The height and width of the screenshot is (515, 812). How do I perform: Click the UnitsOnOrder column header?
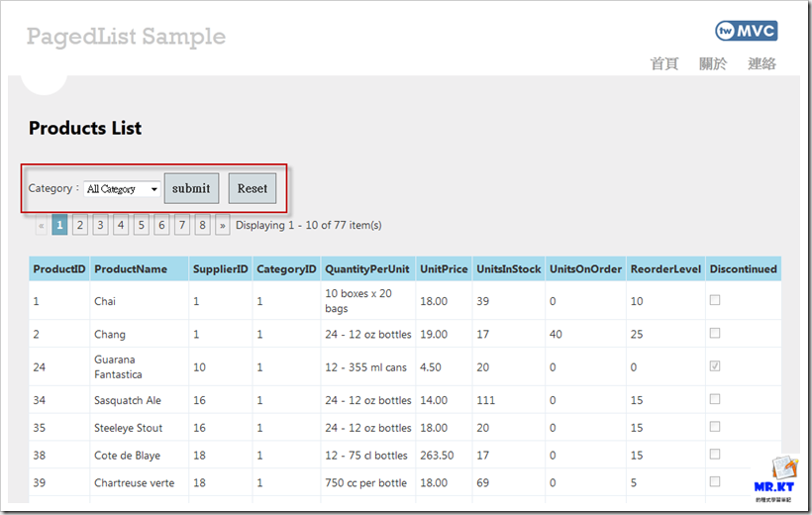[585, 269]
